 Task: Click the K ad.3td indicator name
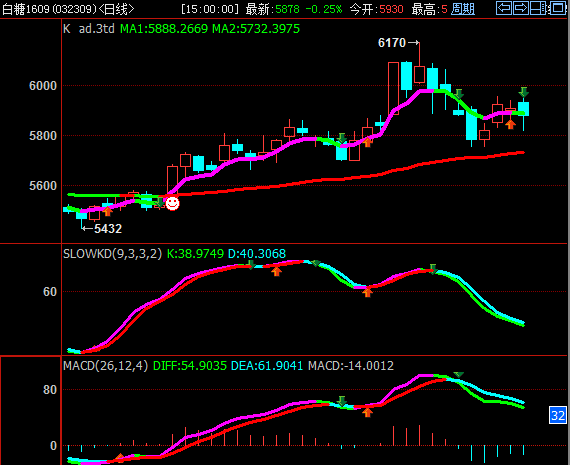(89, 29)
